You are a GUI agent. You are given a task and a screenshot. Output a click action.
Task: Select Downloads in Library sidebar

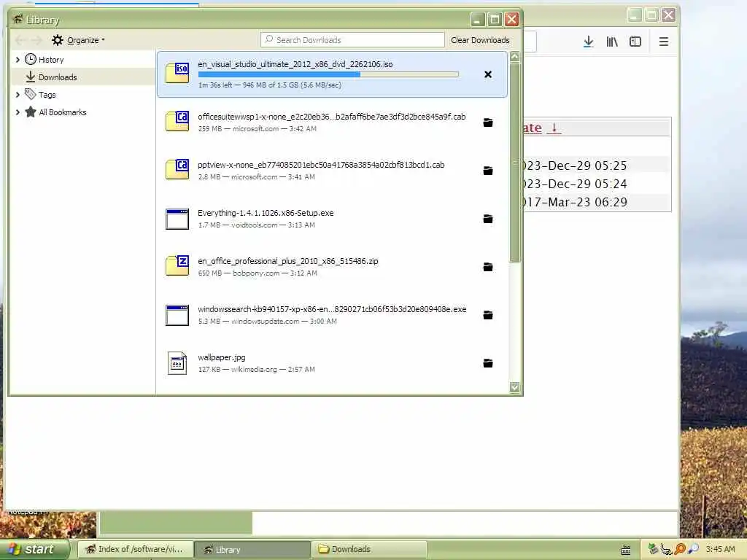pyautogui.click(x=58, y=77)
